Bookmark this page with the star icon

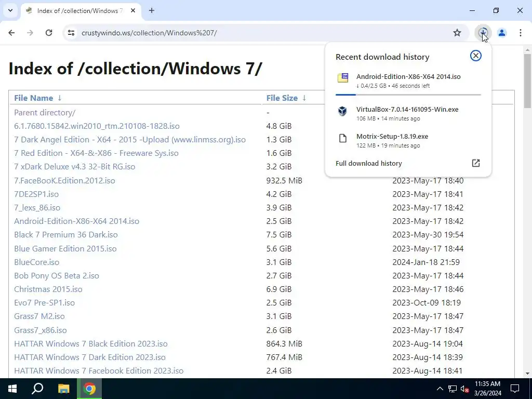tap(457, 33)
